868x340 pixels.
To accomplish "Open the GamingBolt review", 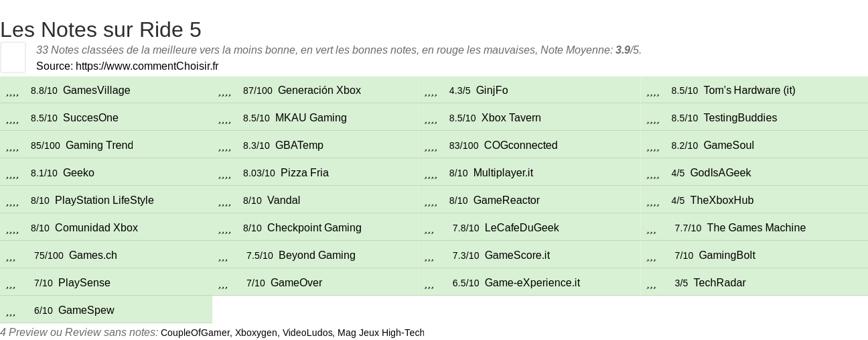I will [727, 256].
